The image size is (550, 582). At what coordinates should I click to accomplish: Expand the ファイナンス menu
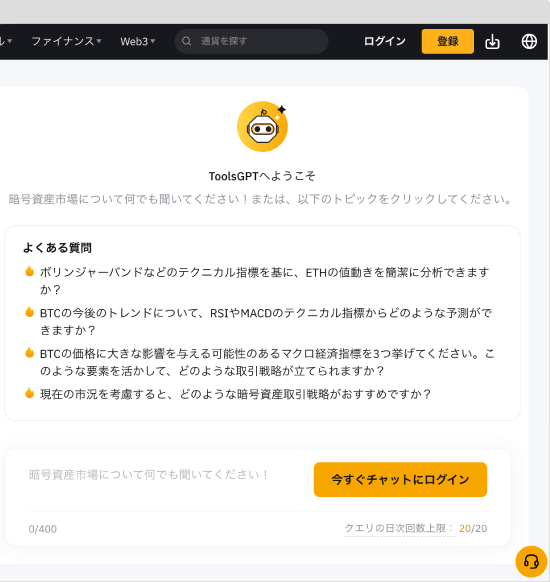pyautogui.click(x=66, y=41)
